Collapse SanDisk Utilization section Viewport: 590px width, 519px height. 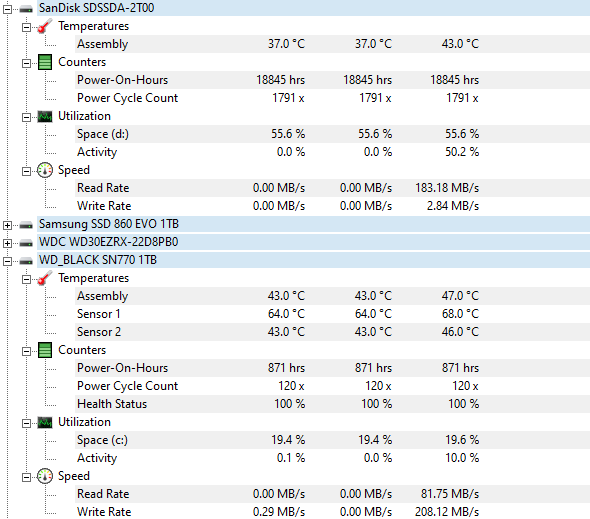pyautogui.click(x=26, y=117)
